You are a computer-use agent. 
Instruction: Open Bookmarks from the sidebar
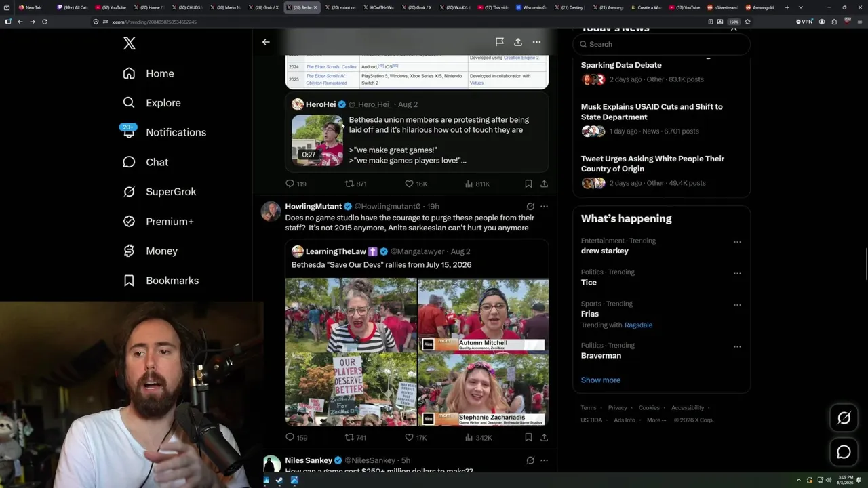tap(161, 281)
